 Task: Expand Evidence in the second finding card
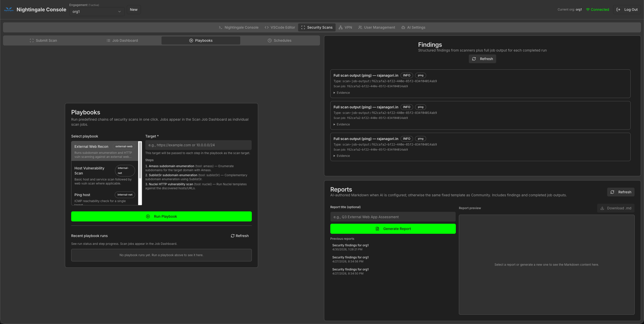pyautogui.click(x=342, y=124)
